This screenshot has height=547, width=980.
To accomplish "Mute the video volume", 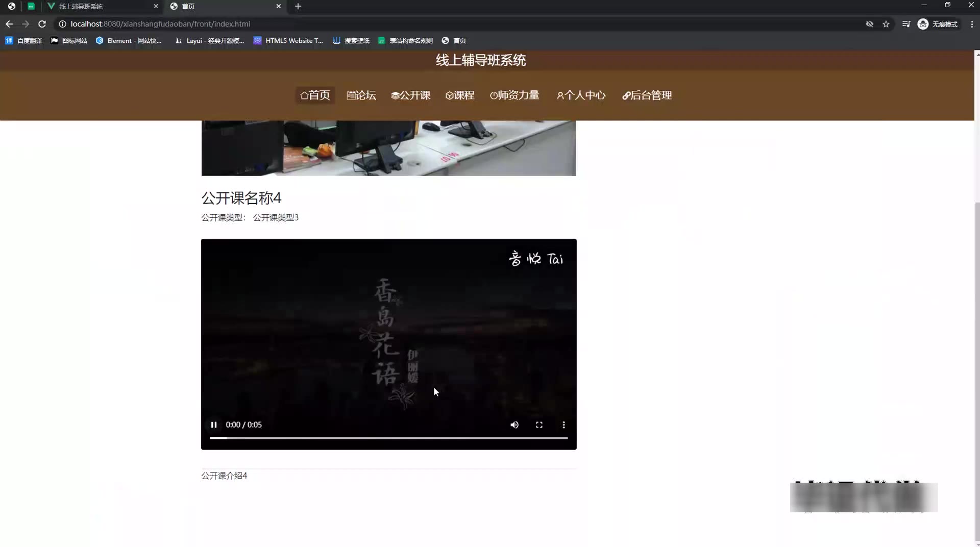I will (x=514, y=425).
